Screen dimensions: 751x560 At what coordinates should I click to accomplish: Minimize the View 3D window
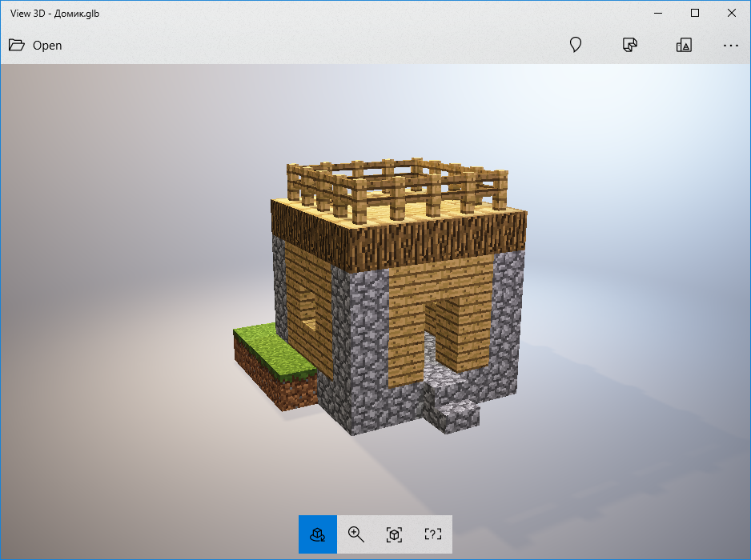[x=657, y=13]
